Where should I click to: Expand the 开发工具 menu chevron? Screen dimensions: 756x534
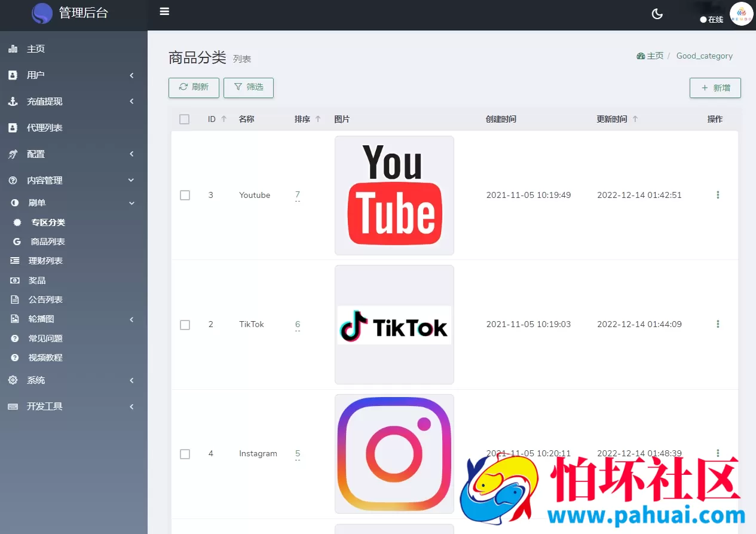pos(131,407)
